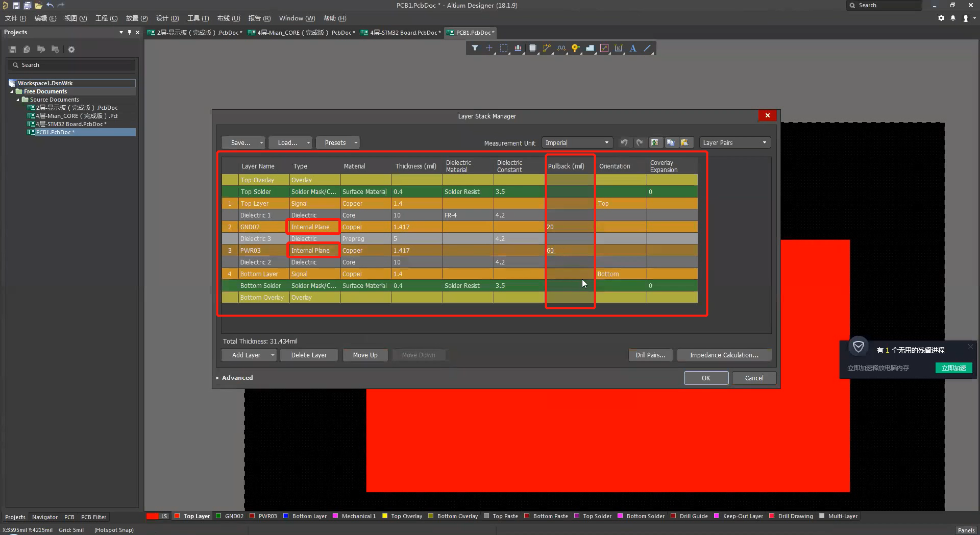Select the place text string 'A' tool
This screenshot has height=535, width=980.
[x=633, y=48]
